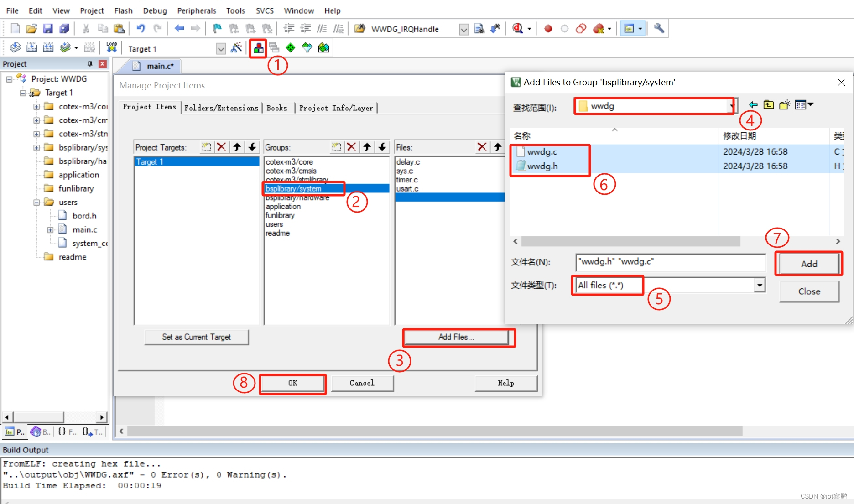Select wwdg.h in the file list
The width and height of the screenshot is (854, 504).
pos(542,166)
